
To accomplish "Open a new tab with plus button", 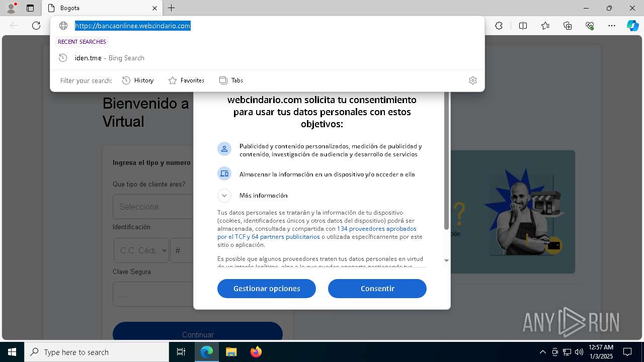I will click(172, 8).
